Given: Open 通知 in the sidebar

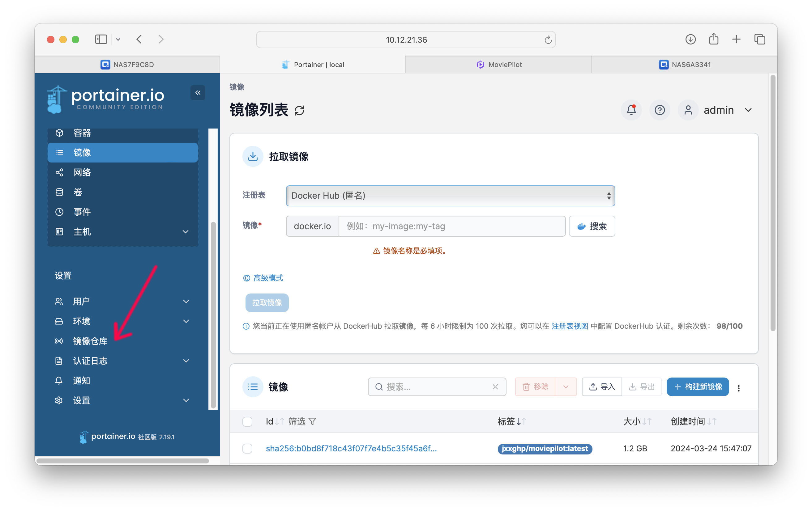Looking at the screenshot, I should click(x=122, y=381).
